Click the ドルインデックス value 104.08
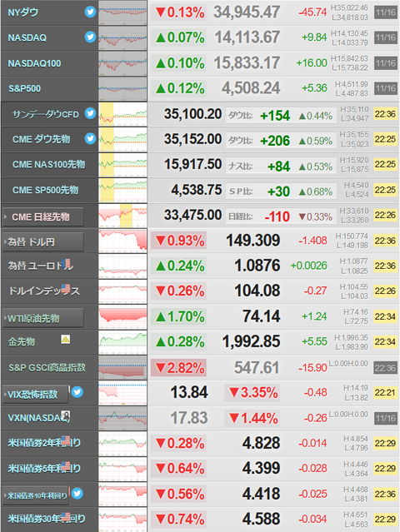400x532 pixels. pyautogui.click(x=257, y=291)
